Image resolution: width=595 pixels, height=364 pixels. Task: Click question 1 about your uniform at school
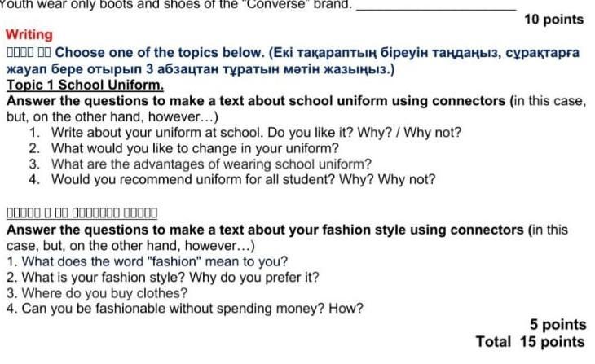(245, 133)
